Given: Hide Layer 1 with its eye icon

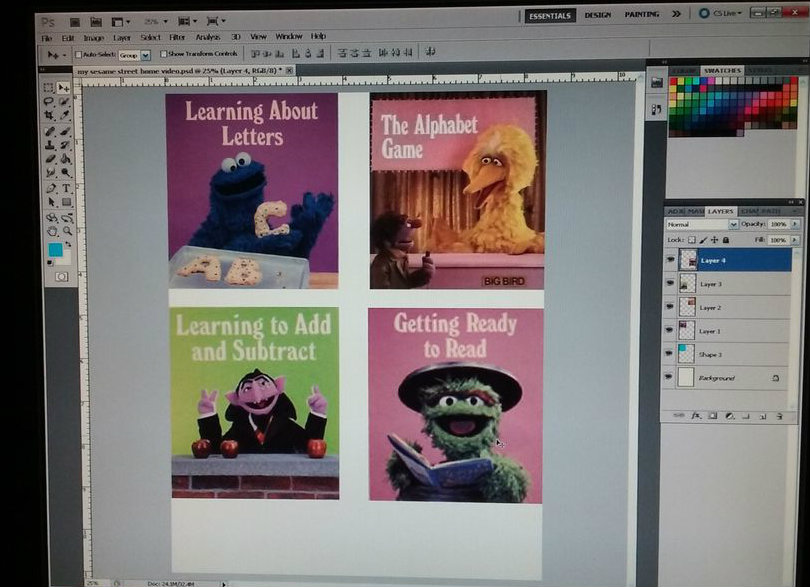Looking at the screenshot, I should tap(669, 330).
